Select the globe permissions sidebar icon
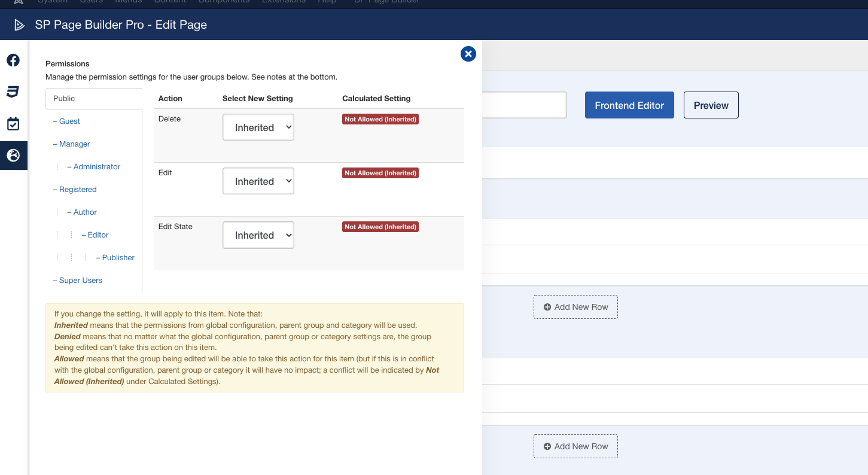This screenshot has height=475, width=868. pyautogui.click(x=13, y=156)
